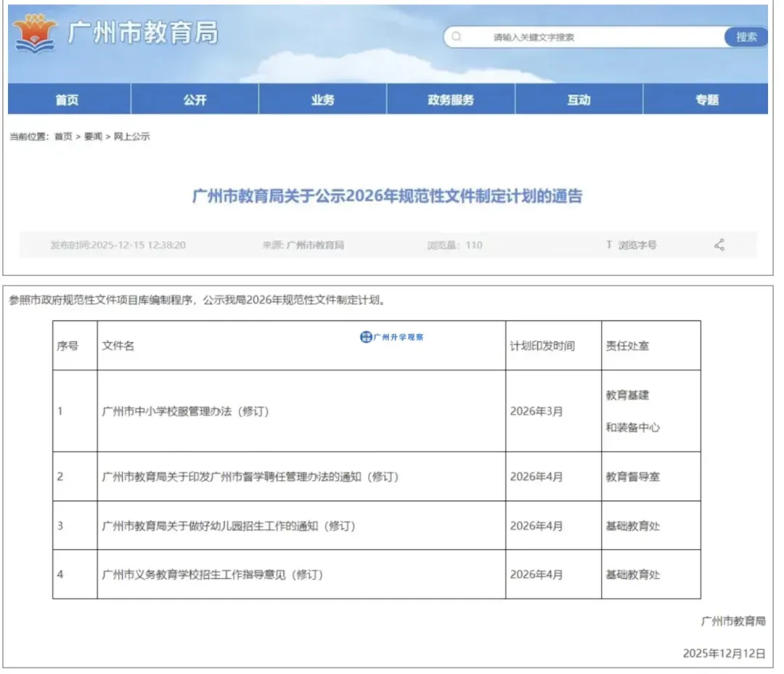784x674 pixels.
Task: Open the 政务服务 navigation tab
Action: pos(451,100)
